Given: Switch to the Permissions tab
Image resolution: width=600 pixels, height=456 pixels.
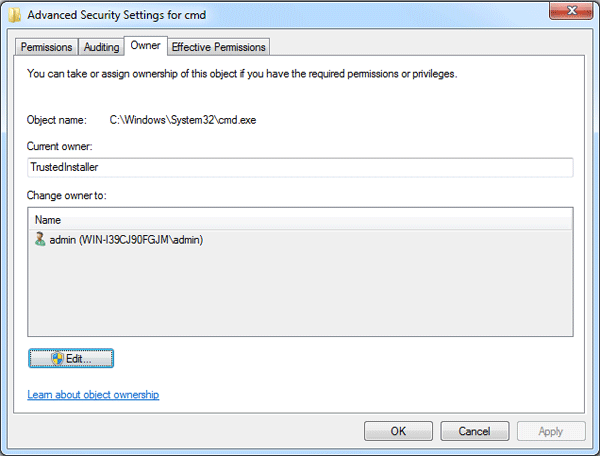Looking at the screenshot, I should (46, 47).
